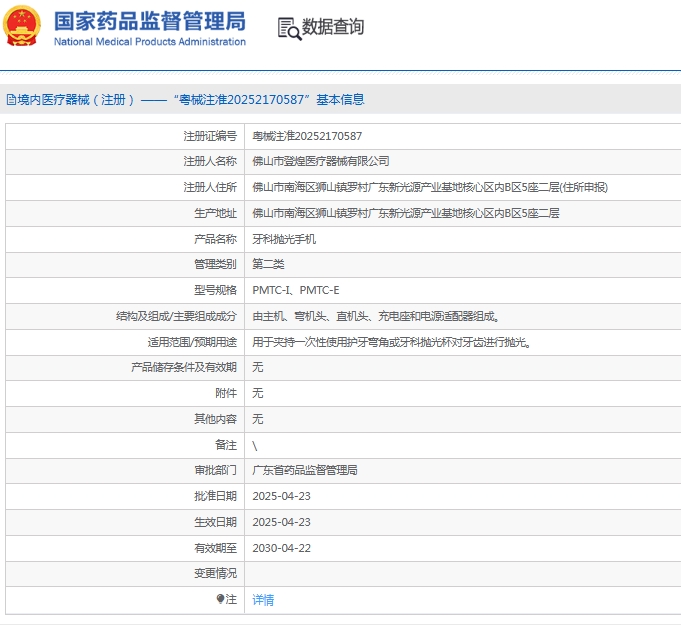Select product name 牙科抛光手机

coord(284,239)
